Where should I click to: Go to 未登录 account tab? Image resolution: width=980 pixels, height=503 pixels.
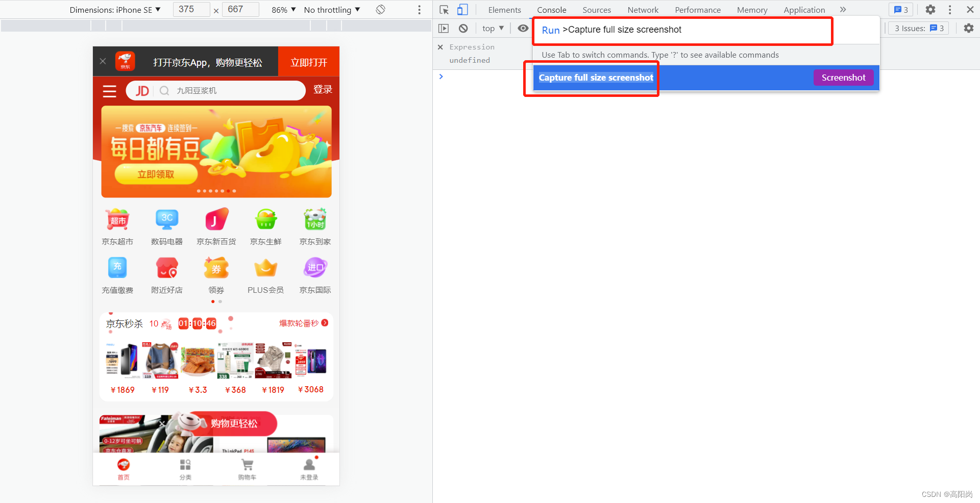(x=309, y=469)
